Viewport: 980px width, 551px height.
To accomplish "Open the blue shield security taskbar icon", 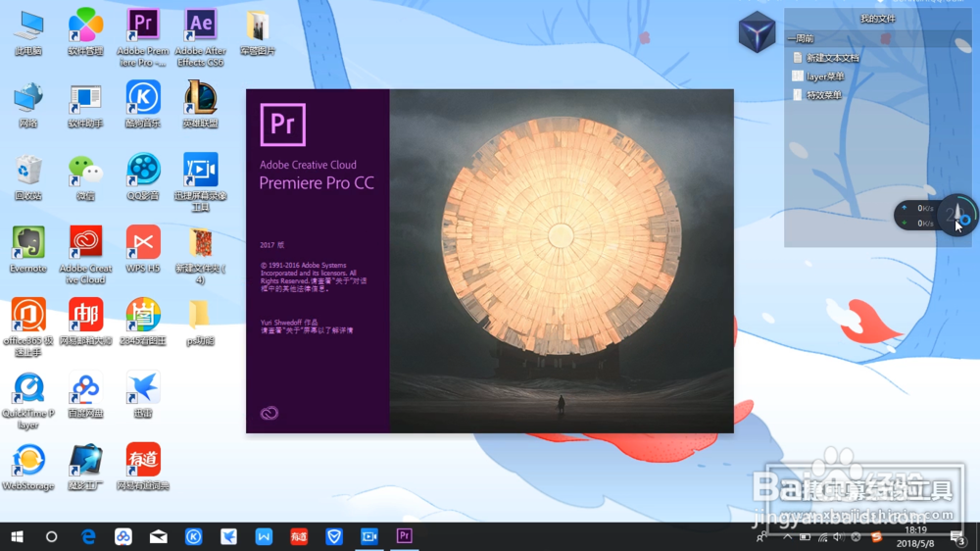I will click(x=334, y=536).
